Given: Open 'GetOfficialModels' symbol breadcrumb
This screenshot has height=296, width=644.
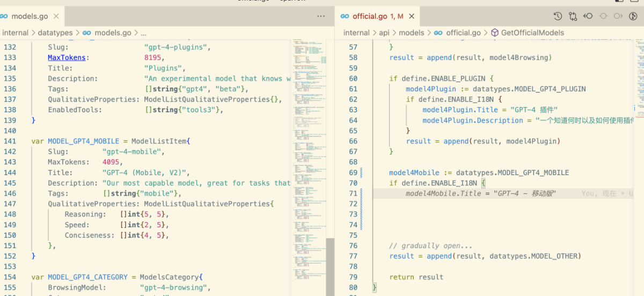Looking at the screenshot, I should [532, 33].
